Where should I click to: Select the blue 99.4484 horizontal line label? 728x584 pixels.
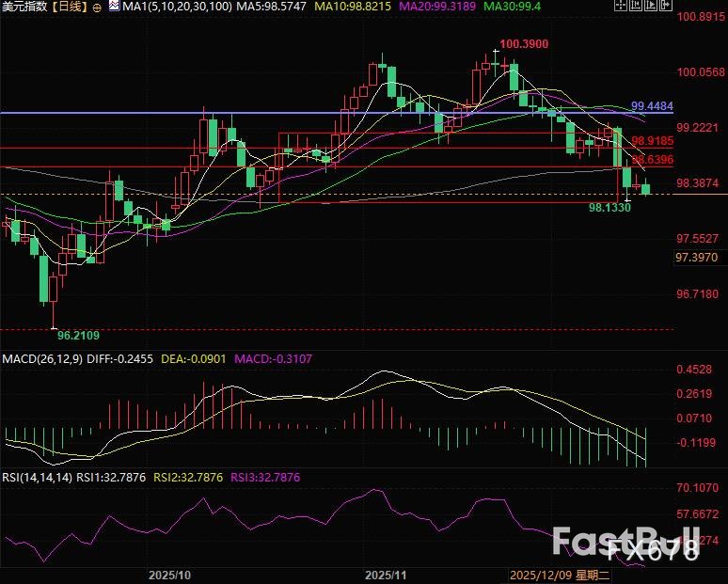pos(652,106)
